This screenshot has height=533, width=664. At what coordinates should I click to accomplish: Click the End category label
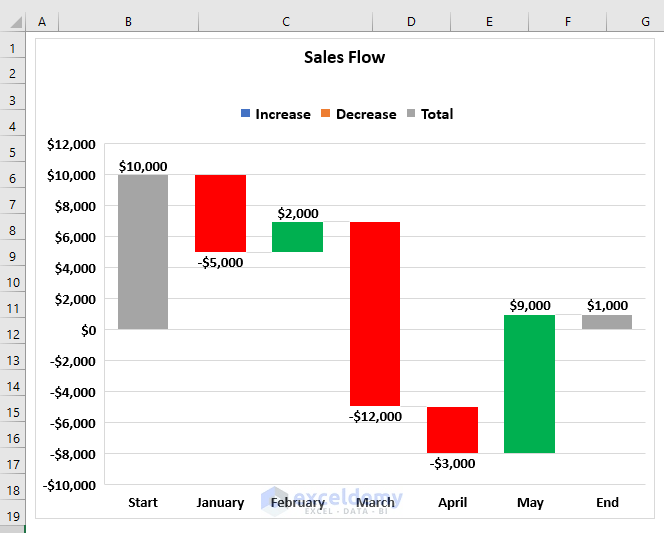(x=607, y=503)
